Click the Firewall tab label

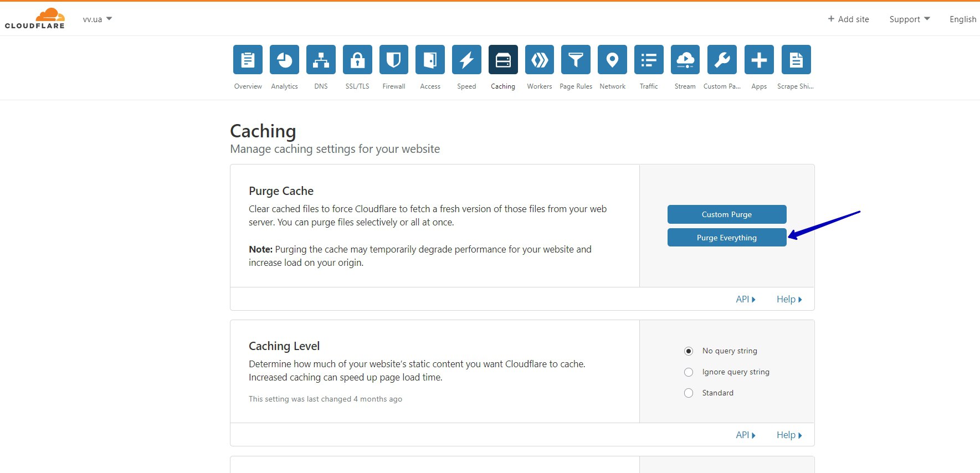[x=394, y=86]
